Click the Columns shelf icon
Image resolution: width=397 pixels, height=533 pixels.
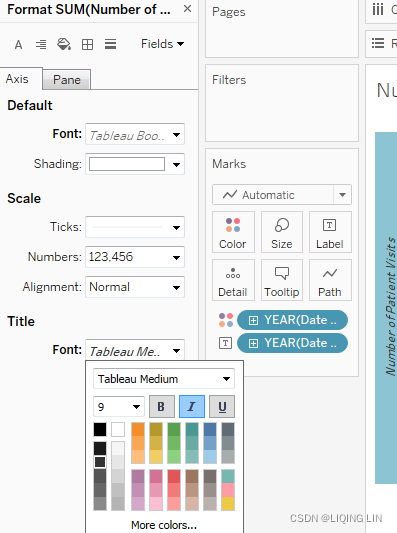(378, 10)
